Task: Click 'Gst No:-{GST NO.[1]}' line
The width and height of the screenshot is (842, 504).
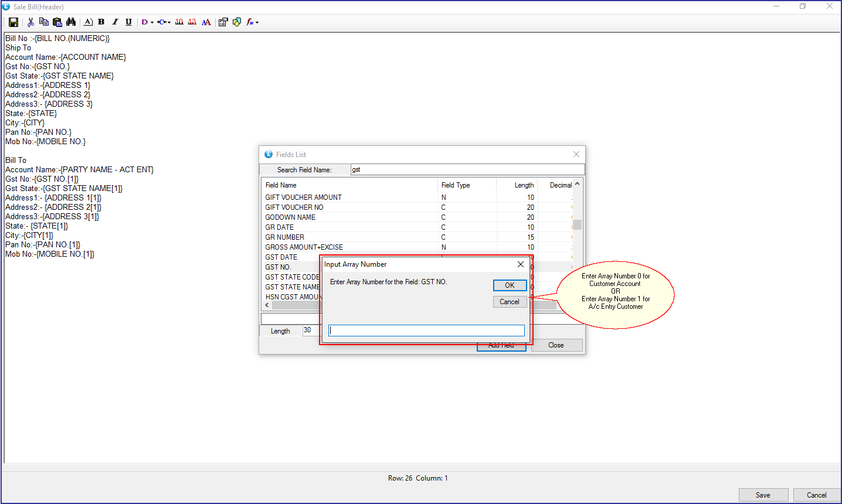Action: (42, 179)
